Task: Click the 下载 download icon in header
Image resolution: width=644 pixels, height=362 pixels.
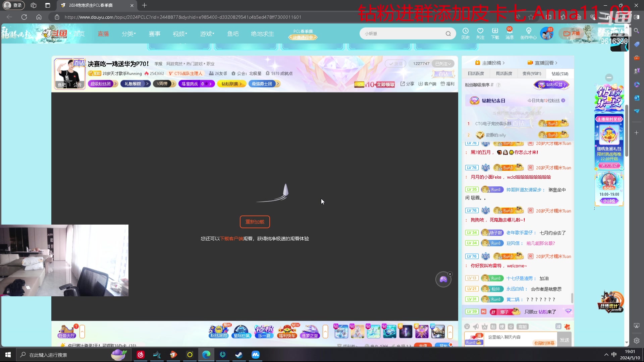Action: click(495, 31)
